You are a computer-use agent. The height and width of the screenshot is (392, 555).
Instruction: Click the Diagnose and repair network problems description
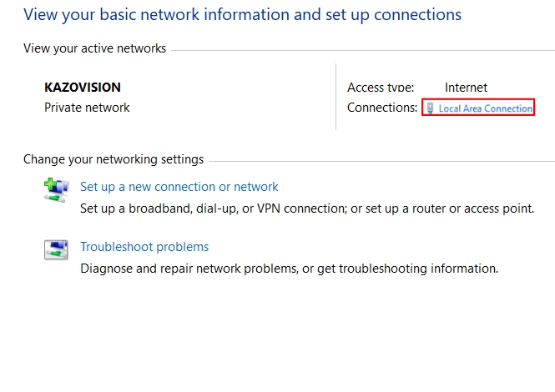[x=289, y=269]
